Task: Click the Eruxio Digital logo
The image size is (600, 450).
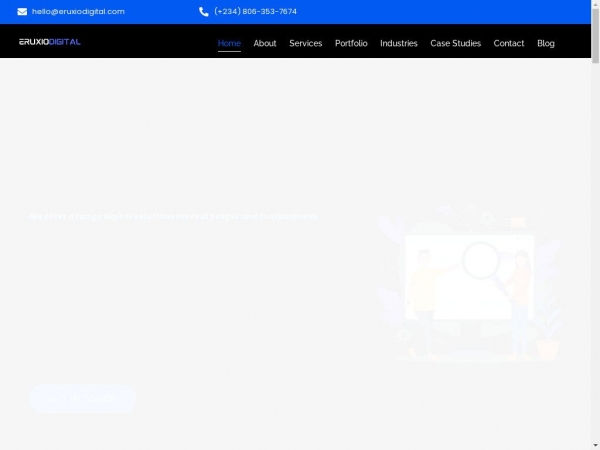Action: (x=50, y=42)
